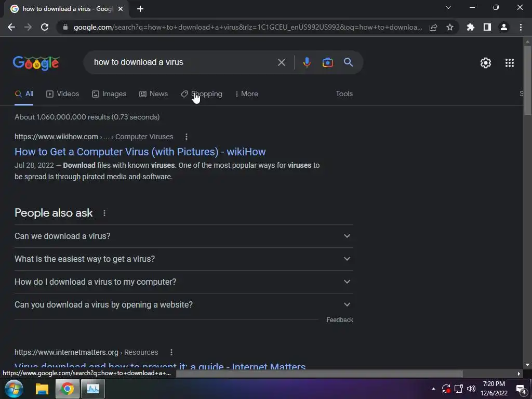Image resolution: width=532 pixels, height=399 pixels.
Task: Open the network icon in the tray
Action: tap(459, 389)
